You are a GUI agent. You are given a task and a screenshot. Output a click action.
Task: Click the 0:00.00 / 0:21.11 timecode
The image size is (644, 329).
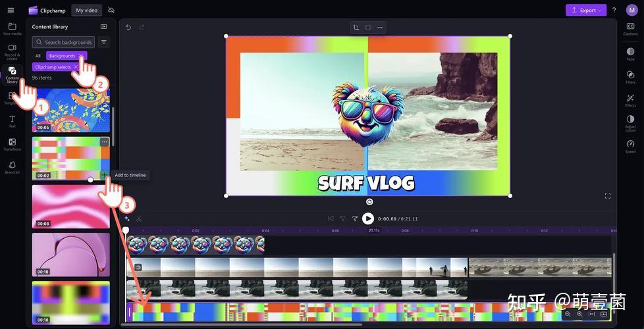pos(398,219)
